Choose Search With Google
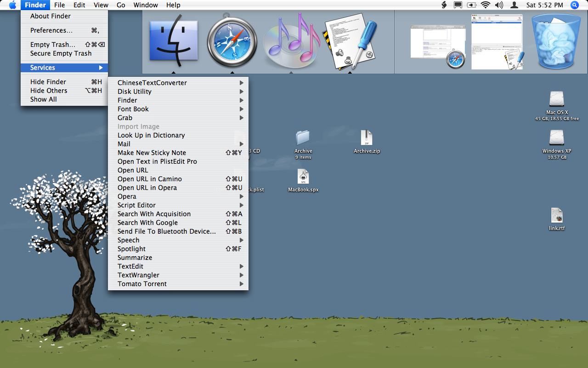The height and width of the screenshot is (368, 588). 178,223
